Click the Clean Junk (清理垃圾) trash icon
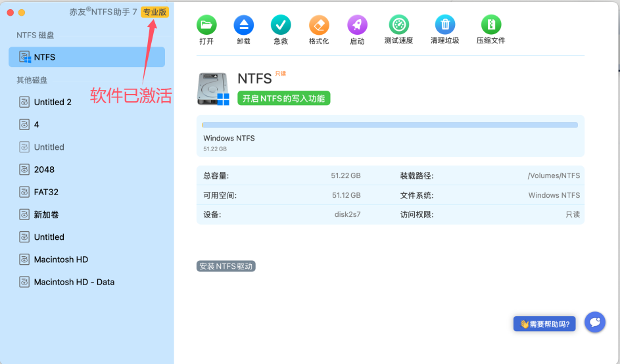 tap(445, 25)
